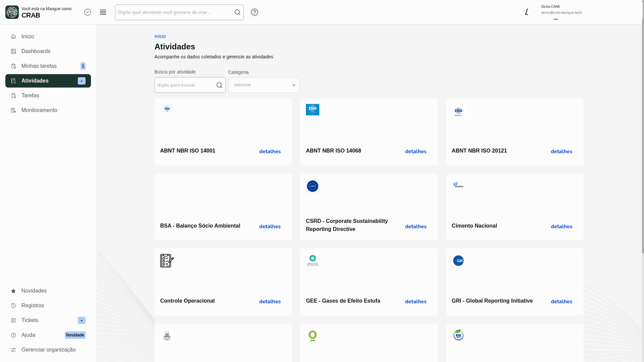This screenshot has height=362, width=644.
Task: Click the ABNT NBR ISO 14068 logo
Action: (312, 109)
